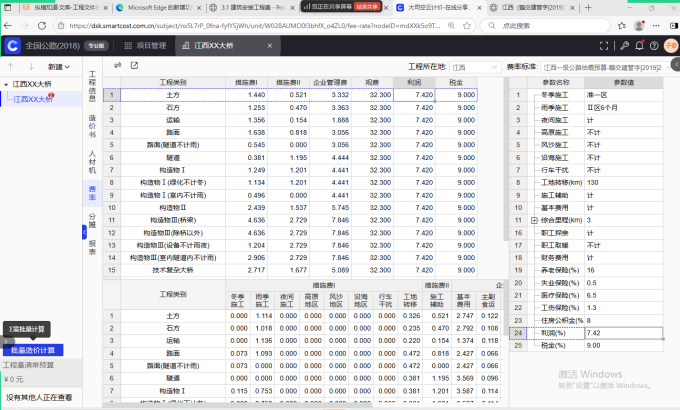
Task: Collapse the 江西XX大桥 tree root
Action: click(x=5, y=85)
